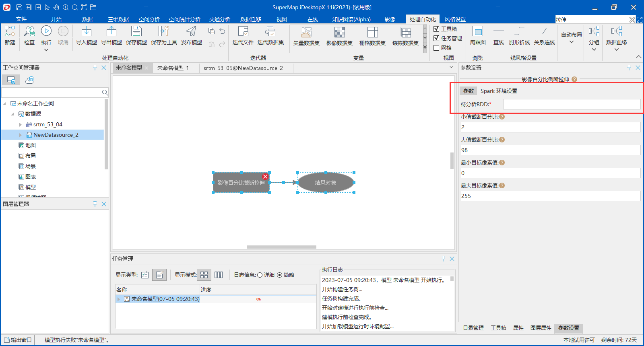
Task: Expand the 数据血缘 dropdown
Action: [x=616, y=49]
